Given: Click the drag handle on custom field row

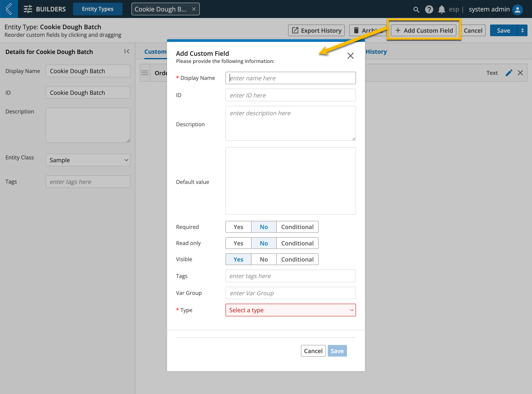Looking at the screenshot, I should (145, 73).
